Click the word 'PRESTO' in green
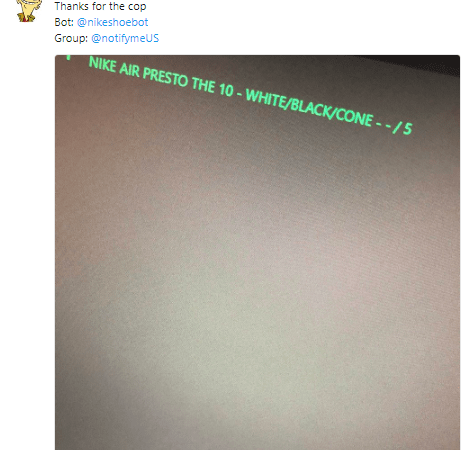This screenshot has height=450, width=466. click(x=165, y=79)
